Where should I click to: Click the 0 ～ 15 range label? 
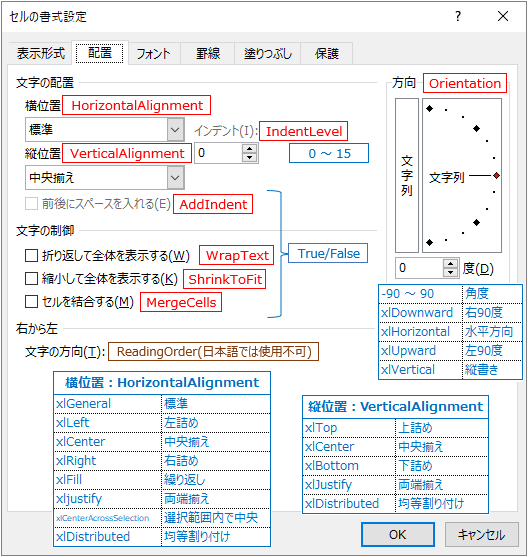click(x=329, y=153)
